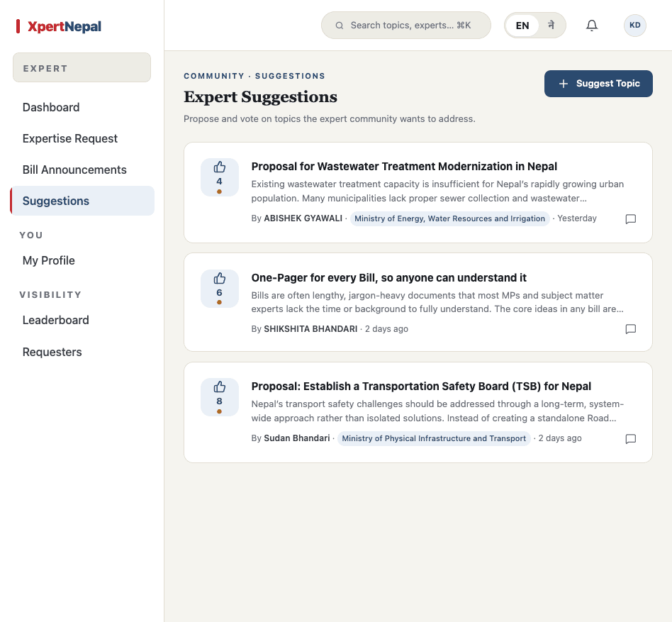Image resolution: width=672 pixels, height=622 pixels.
Task: Click Ministry of Physical Infrastructure and Transport tag
Action: click(434, 438)
